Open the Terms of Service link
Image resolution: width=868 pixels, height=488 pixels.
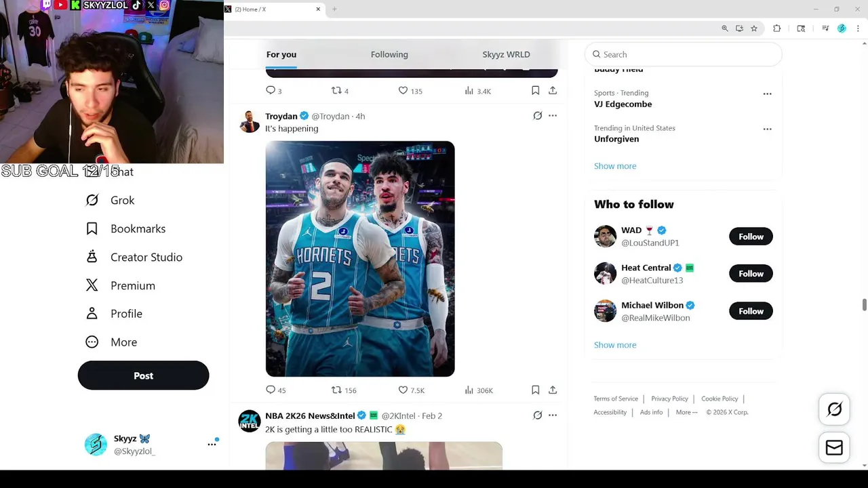(x=616, y=399)
